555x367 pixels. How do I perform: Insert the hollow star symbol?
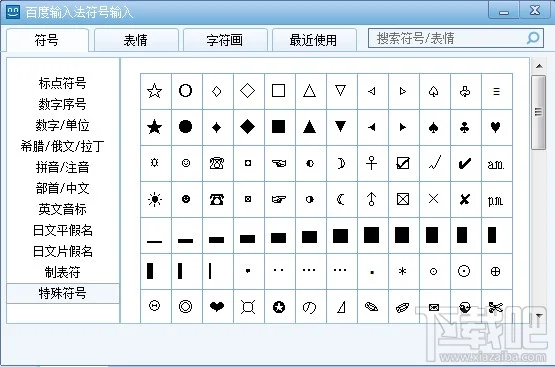[x=155, y=91]
